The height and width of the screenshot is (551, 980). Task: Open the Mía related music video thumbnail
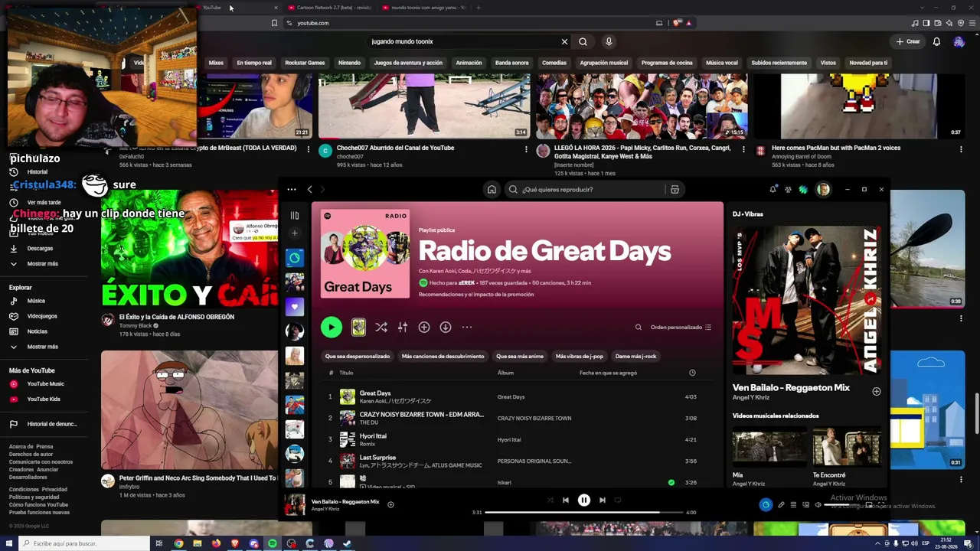click(x=769, y=447)
